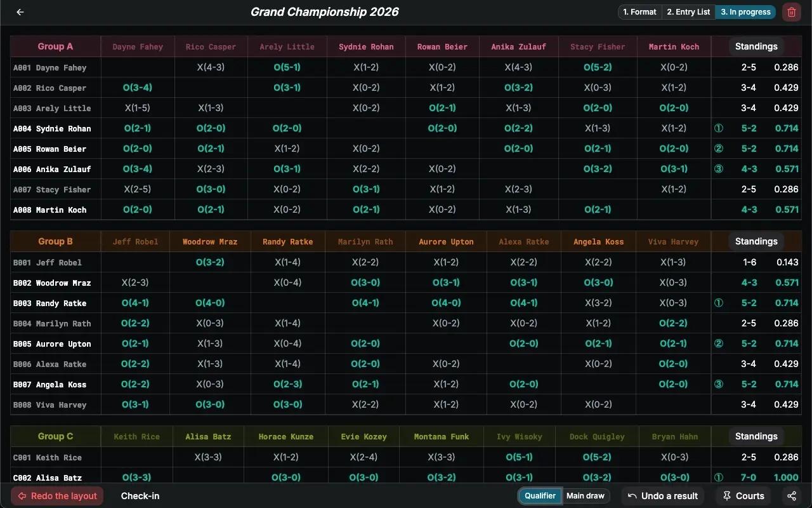Click rank 2 marker beside Rowan Beier's standings

coord(719,149)
